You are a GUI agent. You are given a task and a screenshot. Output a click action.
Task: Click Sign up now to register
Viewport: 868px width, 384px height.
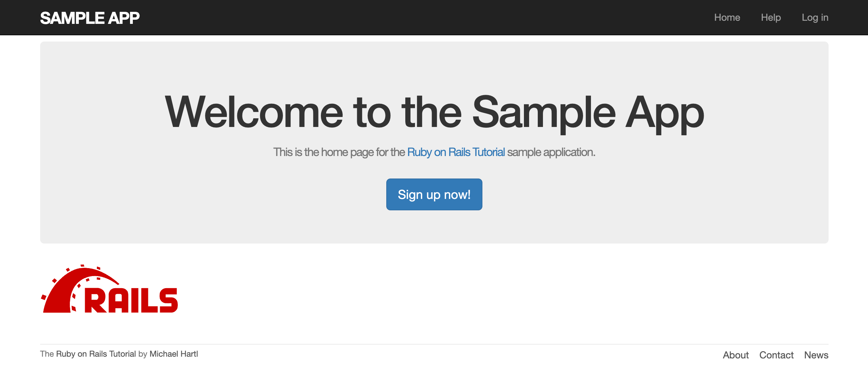[x=434, y=194]
